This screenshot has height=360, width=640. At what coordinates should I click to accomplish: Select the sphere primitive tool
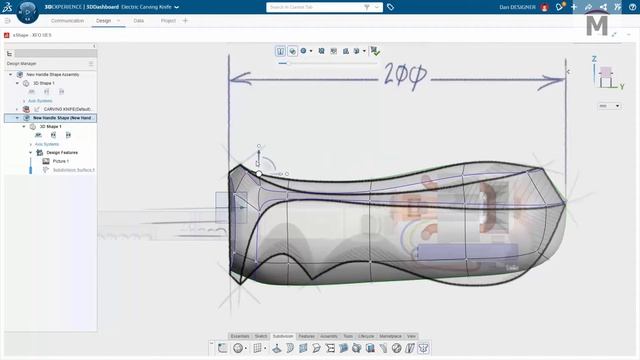point(238,348)
